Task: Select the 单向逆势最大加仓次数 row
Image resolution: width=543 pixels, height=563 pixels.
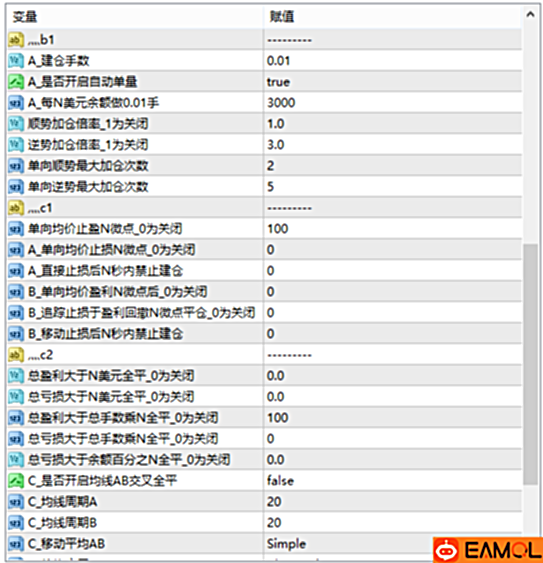Action: (264, 187)
